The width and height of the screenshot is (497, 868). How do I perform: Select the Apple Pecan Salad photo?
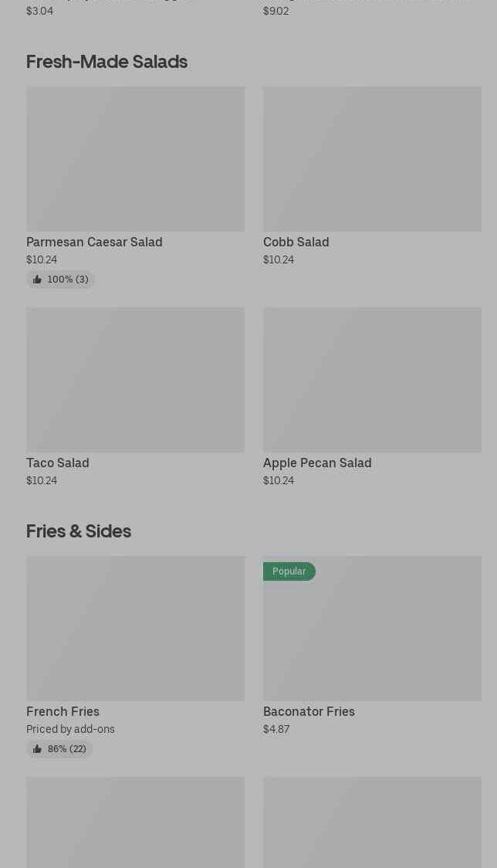(x=372, y=380)
